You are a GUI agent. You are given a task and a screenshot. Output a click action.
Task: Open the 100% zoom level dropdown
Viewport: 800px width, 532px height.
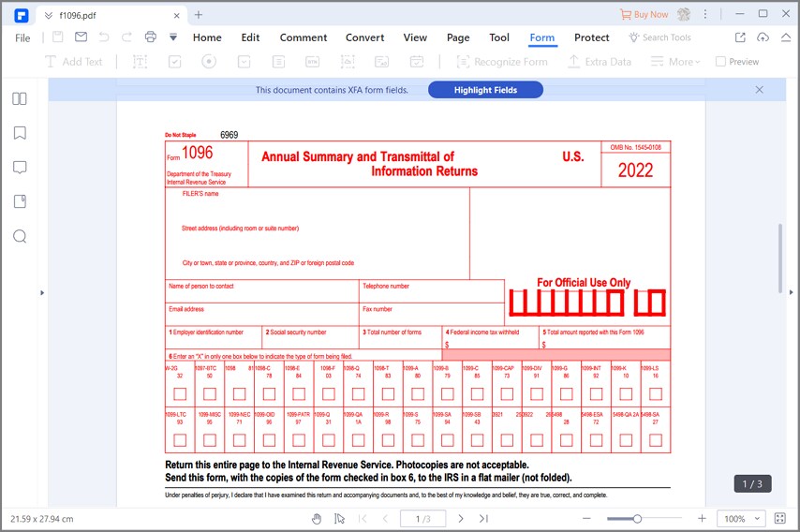point(742,519)
